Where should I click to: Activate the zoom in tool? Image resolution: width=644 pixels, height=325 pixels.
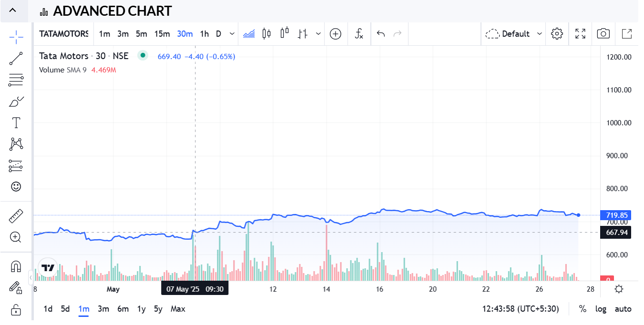click(x=16, y=237)
